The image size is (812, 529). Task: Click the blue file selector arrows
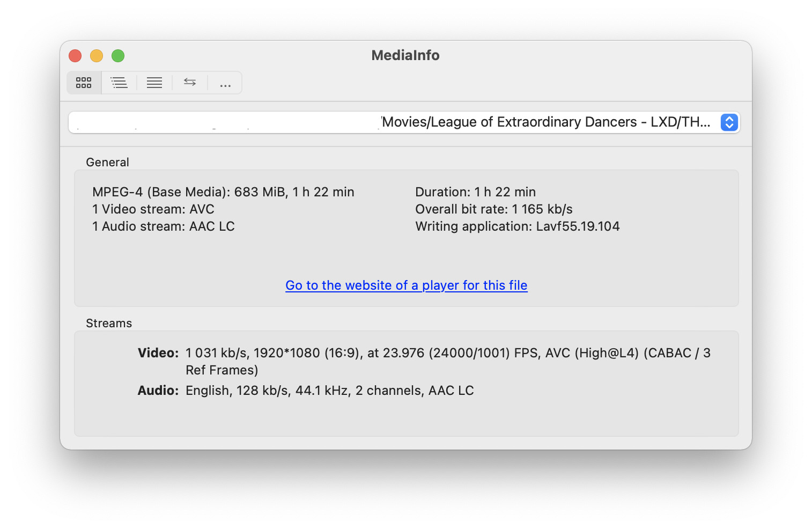point(729,122)
